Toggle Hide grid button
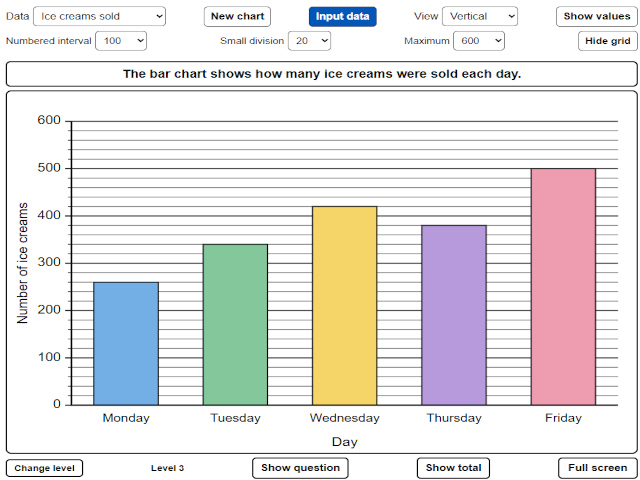Viewport: 640px width, 480px height. click(x=608, y=41)
